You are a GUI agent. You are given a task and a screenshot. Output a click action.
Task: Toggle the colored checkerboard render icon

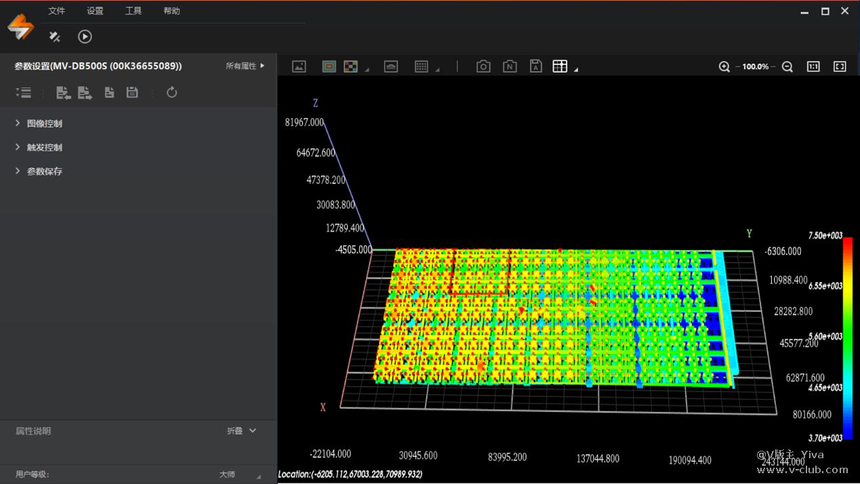tap(350, 66)
